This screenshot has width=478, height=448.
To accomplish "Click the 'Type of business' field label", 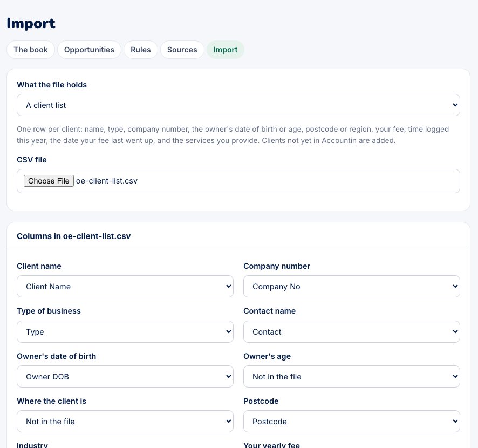I will (x=49, y=311).
